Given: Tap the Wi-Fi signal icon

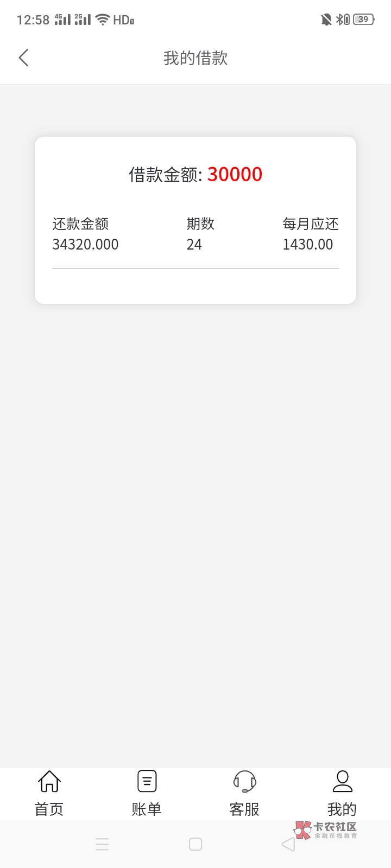Looking at the screenshot, I should coord(102,20).
